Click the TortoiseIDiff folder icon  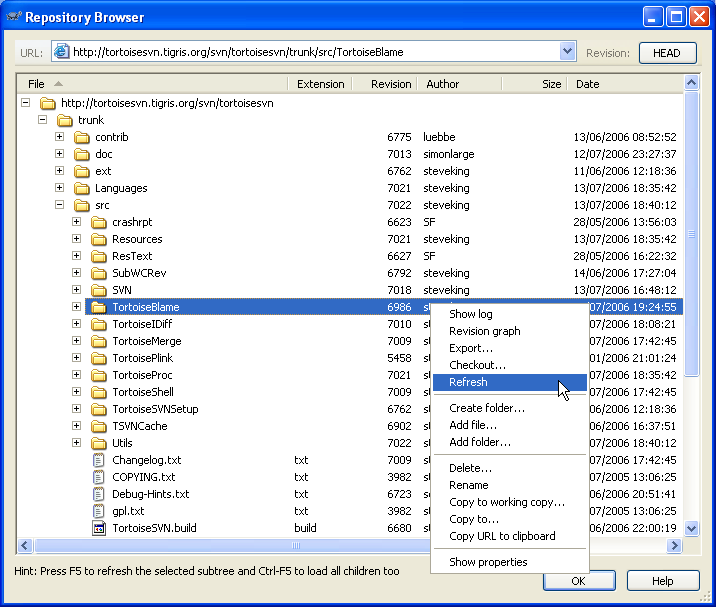click(x=99, y=324)
